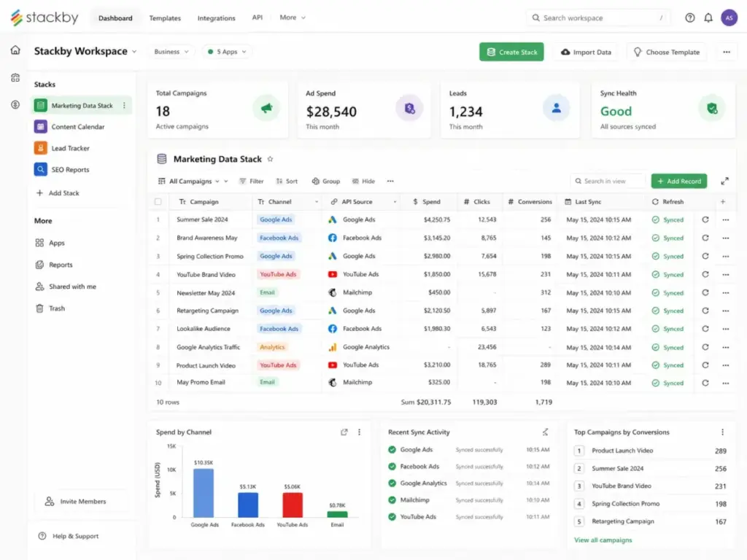This screenshot has height=560, width=747.
Task: Refresh the Summer Sale 2024 row
Action: coord(705,219)
